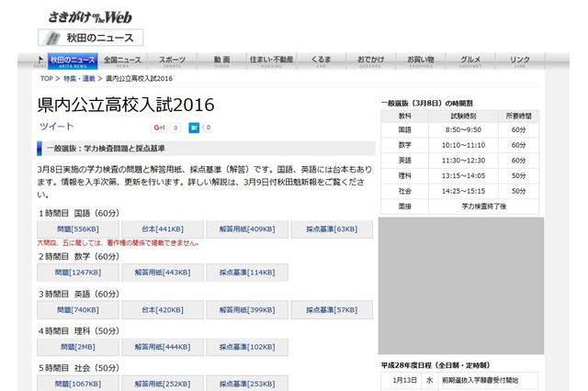Click the さきがけ on the Web logo
Screen dimensions: 588x391
tap(90, 17)
